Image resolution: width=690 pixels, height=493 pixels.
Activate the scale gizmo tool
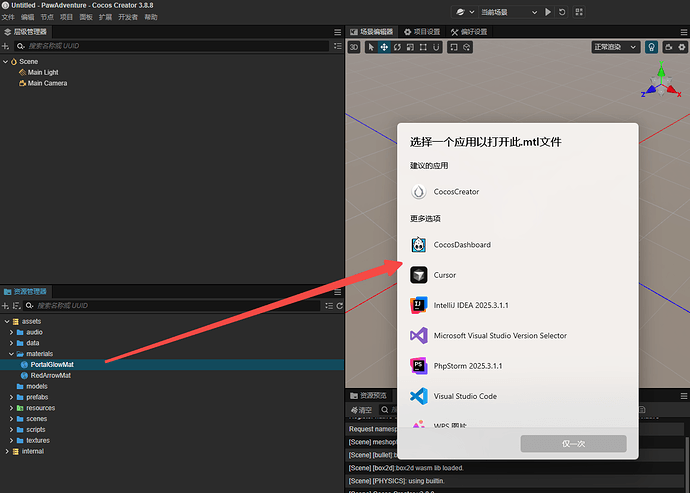point(410,47)
